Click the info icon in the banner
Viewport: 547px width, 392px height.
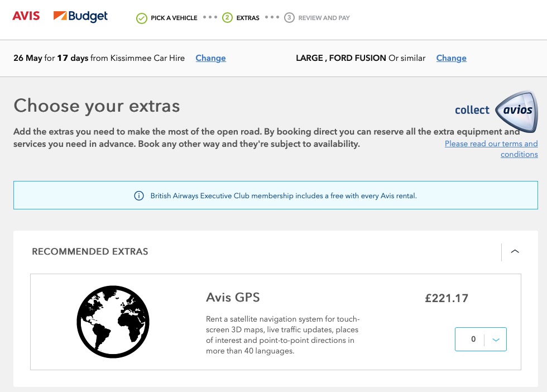[139, 196]
